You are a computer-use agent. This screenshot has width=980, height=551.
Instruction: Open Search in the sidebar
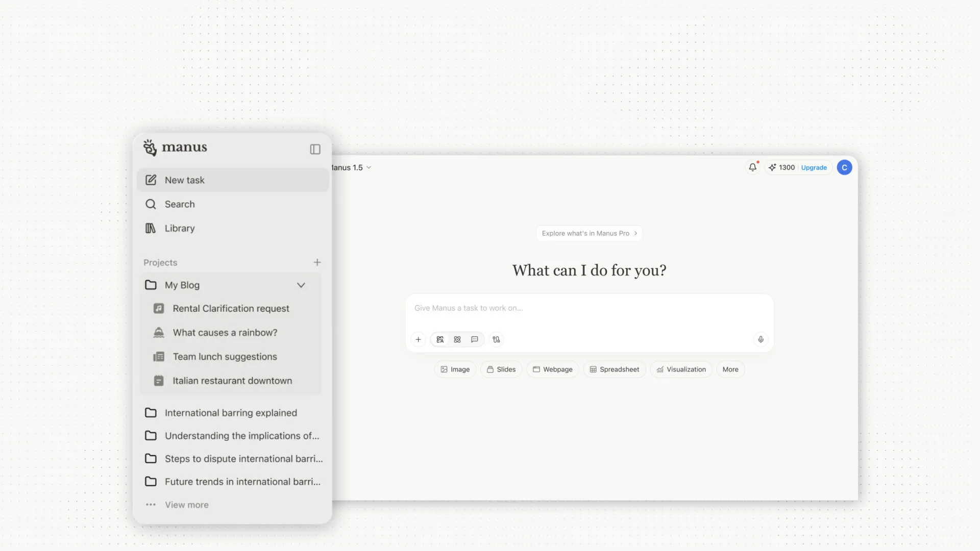pyautogui.click(x=179, y=204)
